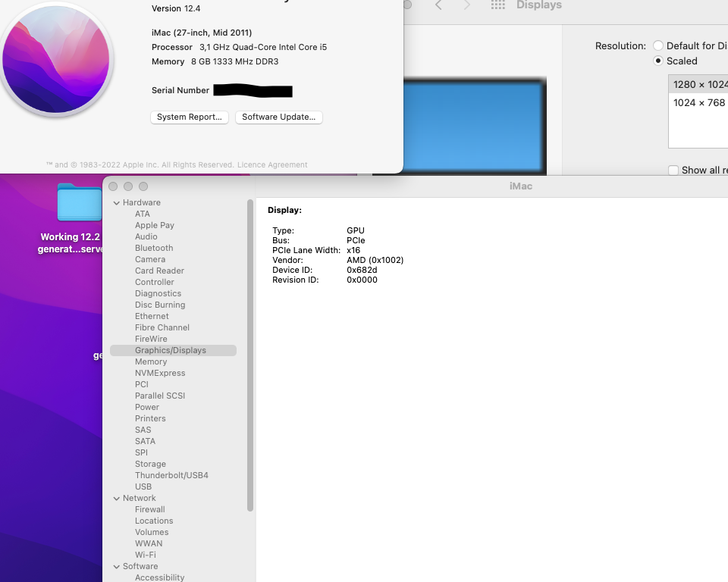728x582 pixels.
Task: Select Audio in the Hardware list
Action: coord(146,236)
